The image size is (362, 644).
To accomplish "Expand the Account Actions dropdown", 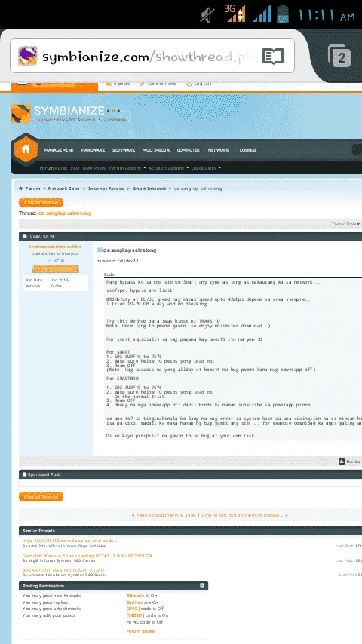I will point(168,168).
